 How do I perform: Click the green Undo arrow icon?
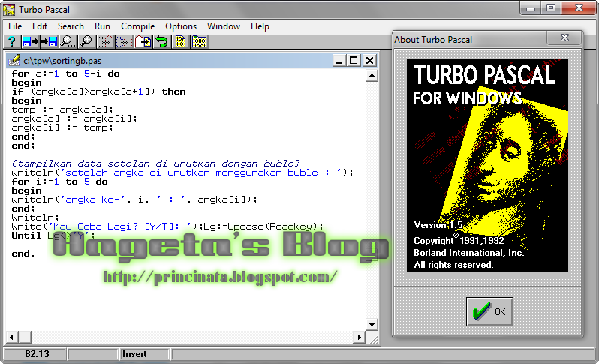click(x=161, y=41)
